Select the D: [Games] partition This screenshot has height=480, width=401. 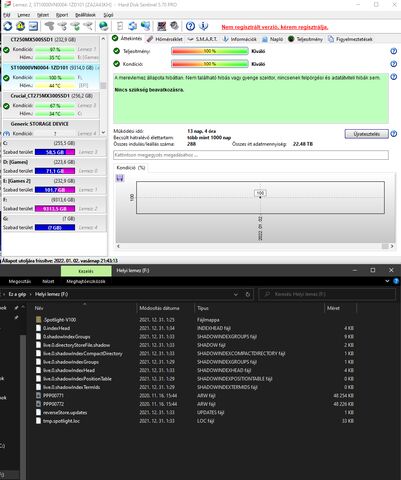(x=54, y=166)
